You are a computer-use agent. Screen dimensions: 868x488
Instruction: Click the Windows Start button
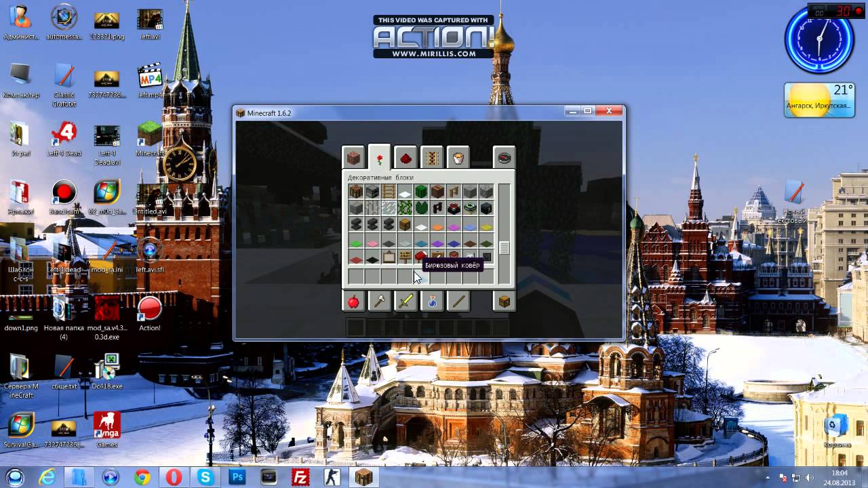pos(15,477)
